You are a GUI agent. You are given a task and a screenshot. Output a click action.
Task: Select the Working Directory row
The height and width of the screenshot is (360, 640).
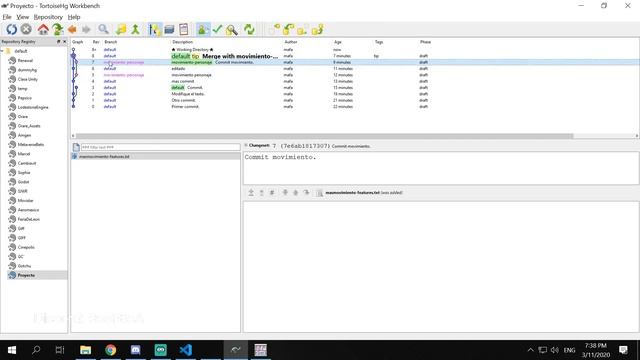click(x=355, y=49)
